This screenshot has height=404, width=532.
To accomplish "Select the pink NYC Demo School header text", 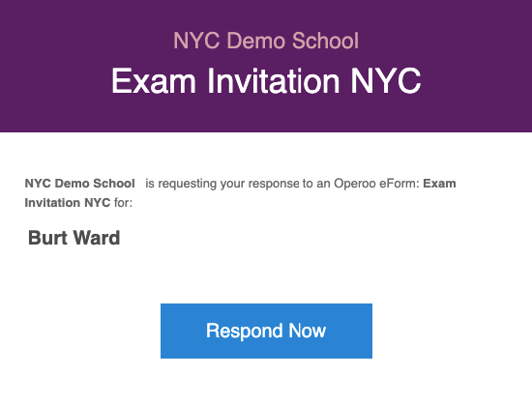I will pyautogui.click(x=266, y=41).
